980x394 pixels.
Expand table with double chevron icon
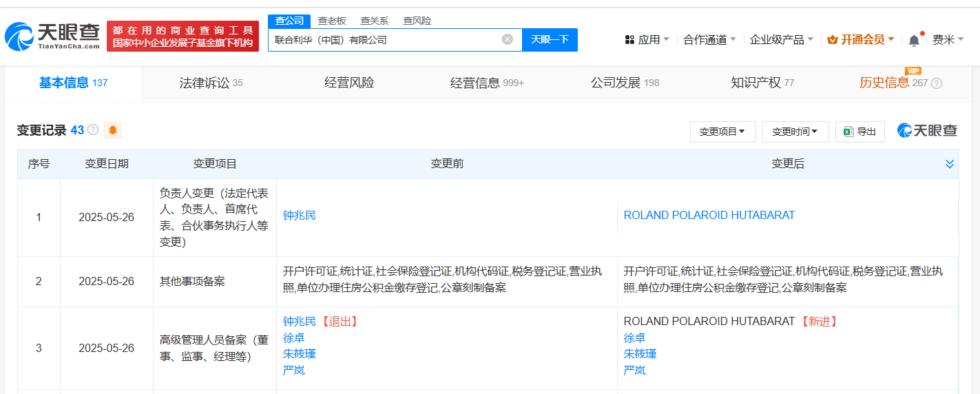[950, 164]
